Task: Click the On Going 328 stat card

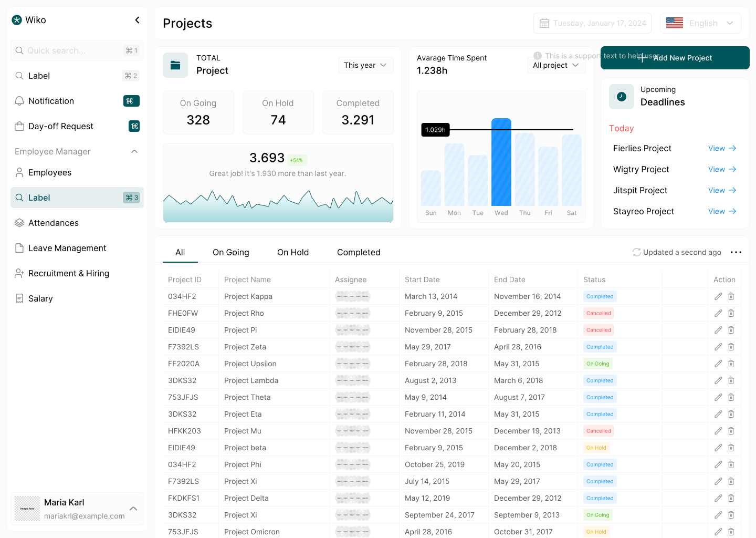Action: point(198,112)
